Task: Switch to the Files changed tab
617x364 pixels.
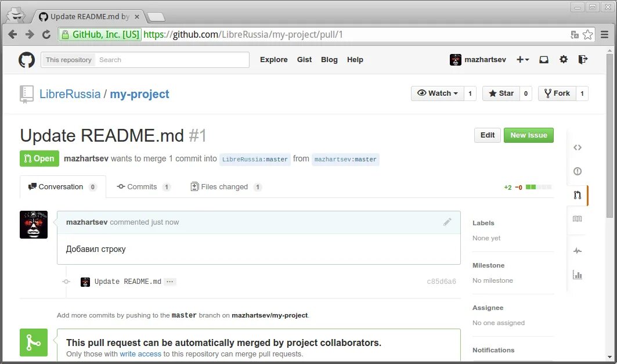Action: tap(226, 187)
